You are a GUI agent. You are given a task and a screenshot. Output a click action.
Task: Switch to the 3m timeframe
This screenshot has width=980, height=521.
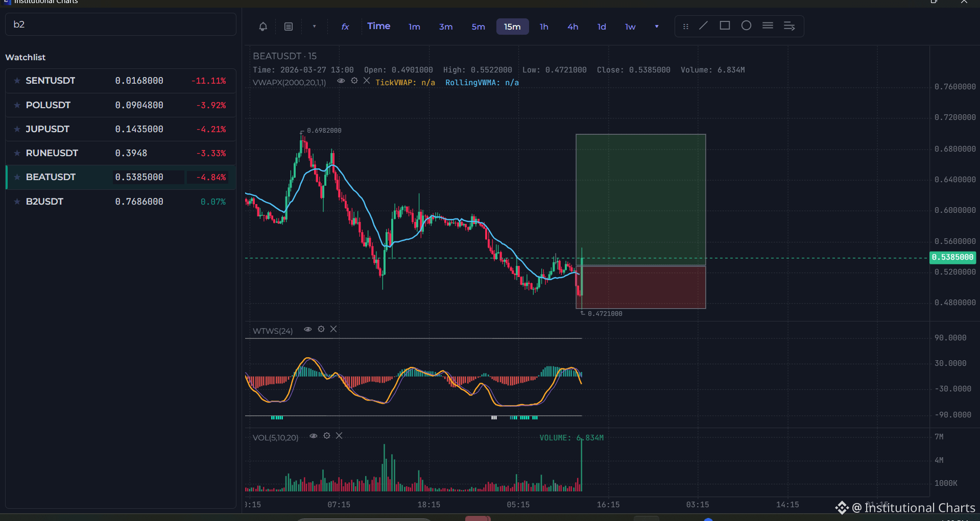(x=446, y=27)
